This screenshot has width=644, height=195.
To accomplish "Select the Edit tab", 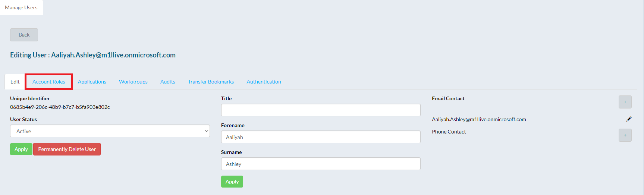I will coord(15,82).
